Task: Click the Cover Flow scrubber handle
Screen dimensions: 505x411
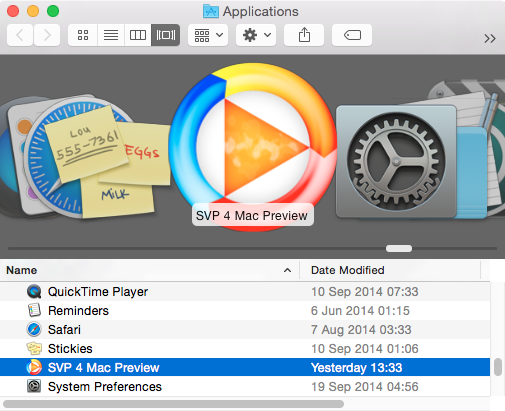Action: click(399, 248)
